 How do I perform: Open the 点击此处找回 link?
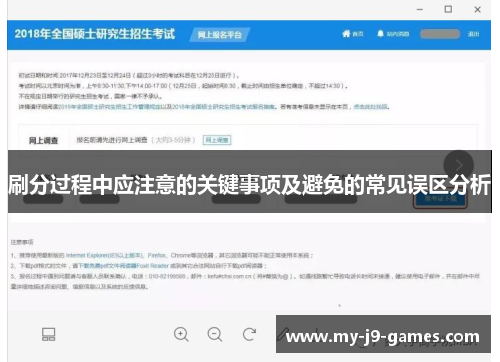tap(370, 107)
